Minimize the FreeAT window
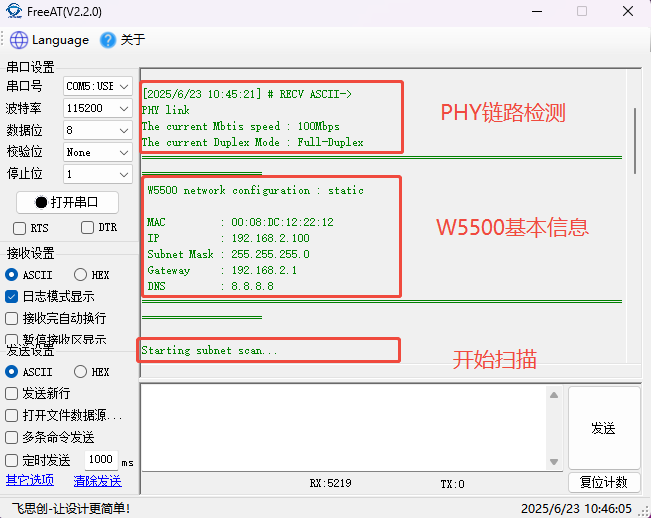 click(x=536, y=12)
